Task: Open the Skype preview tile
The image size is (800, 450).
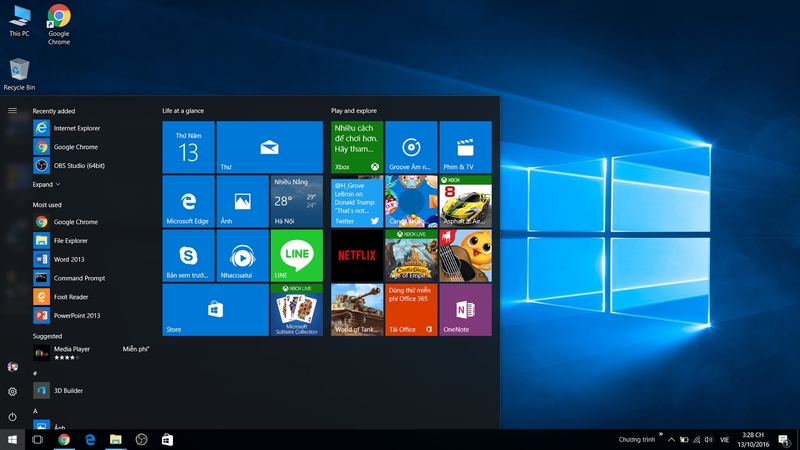Action: point(188,256)
